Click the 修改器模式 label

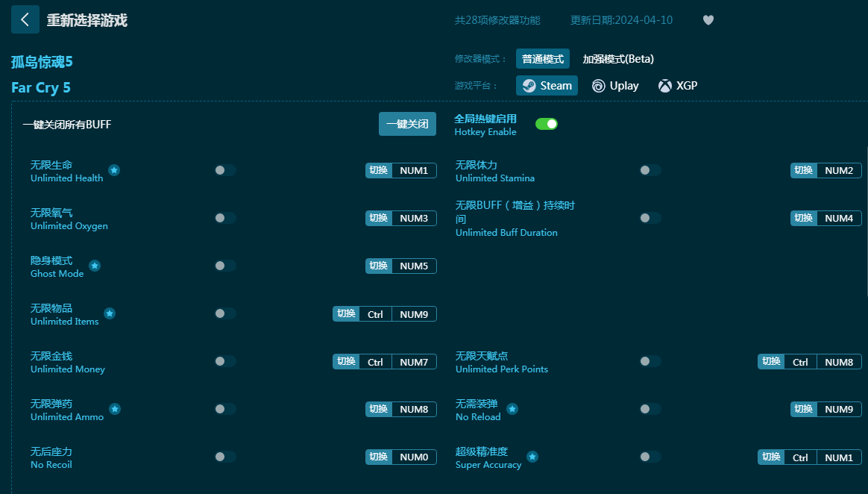point(480,59)
